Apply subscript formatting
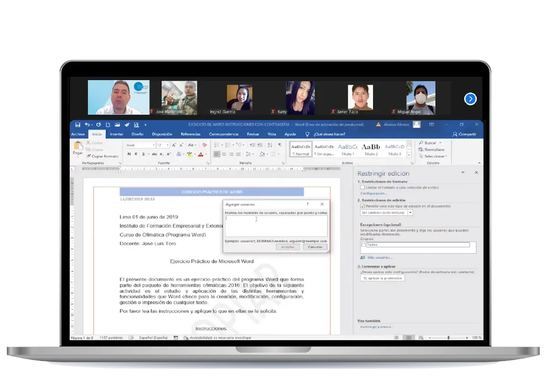The width and height of the screenshot is (547, 392). [x=162, y=154]
